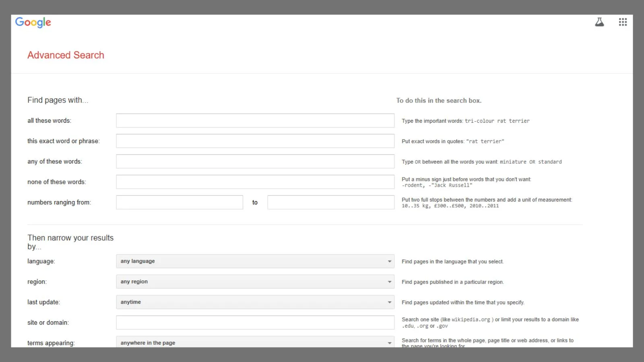
Task: Open the Search Labs flask icon
Action: point(599,22)
